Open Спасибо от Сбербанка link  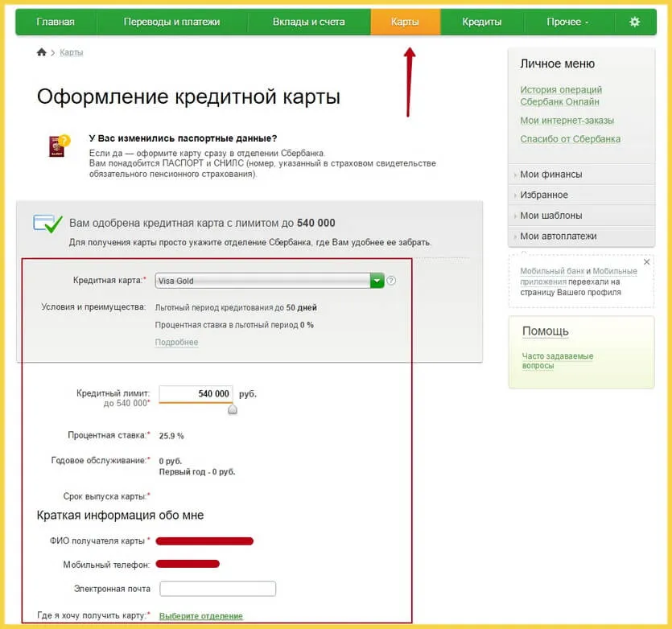coord(570,139)
